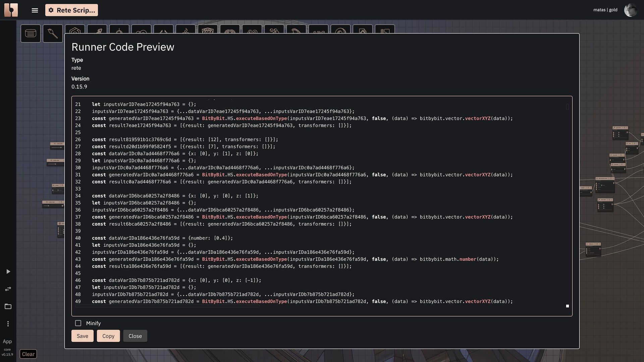
Task: Press the Copy button
Action: [108, 336]
